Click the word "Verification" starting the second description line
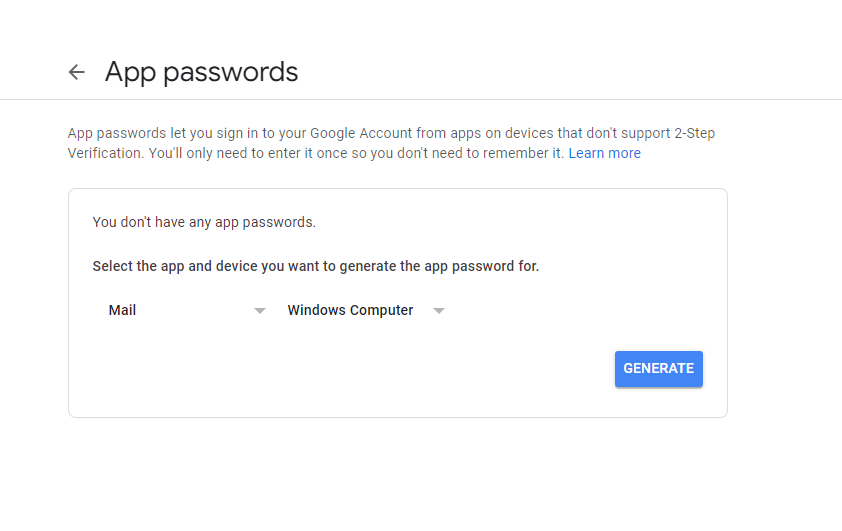Screen dimensions: 842x531 102,153
